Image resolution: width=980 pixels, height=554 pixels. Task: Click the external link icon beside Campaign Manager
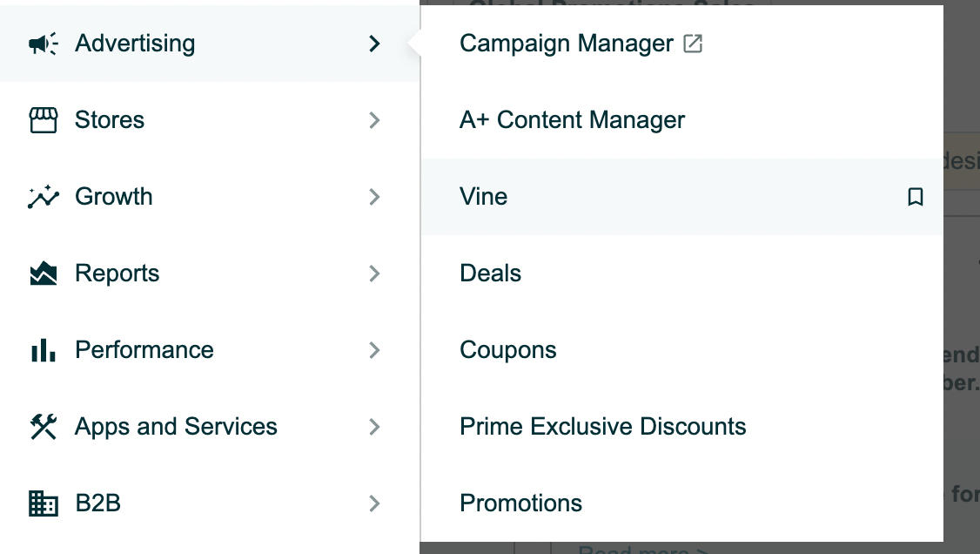693,44
